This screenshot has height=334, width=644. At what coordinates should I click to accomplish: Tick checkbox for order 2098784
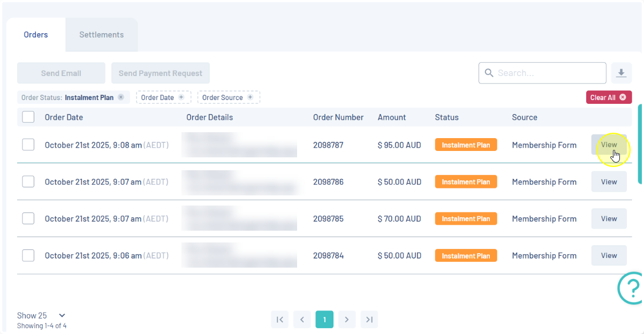pos(28,255)
